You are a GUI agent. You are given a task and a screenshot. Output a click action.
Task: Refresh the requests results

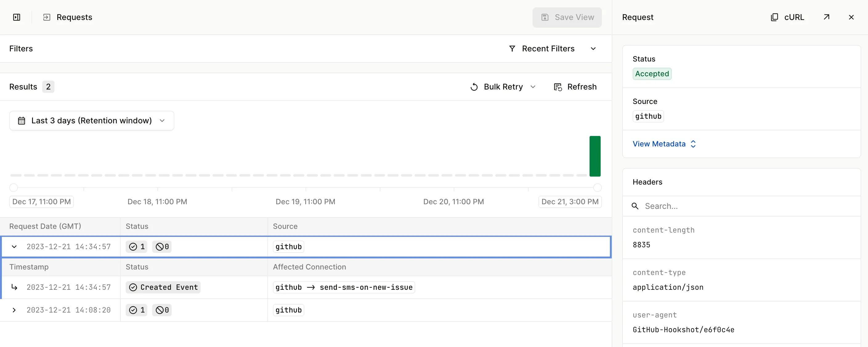pyautogui.click(x=575, y=87)
